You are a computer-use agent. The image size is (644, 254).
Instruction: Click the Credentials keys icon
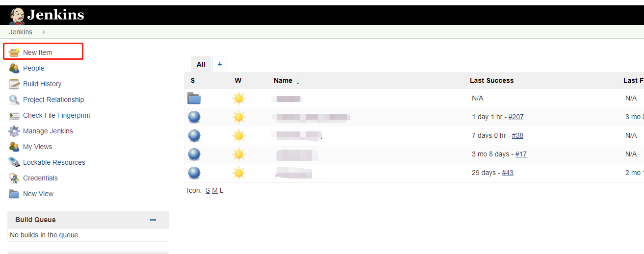pos(14,178)
